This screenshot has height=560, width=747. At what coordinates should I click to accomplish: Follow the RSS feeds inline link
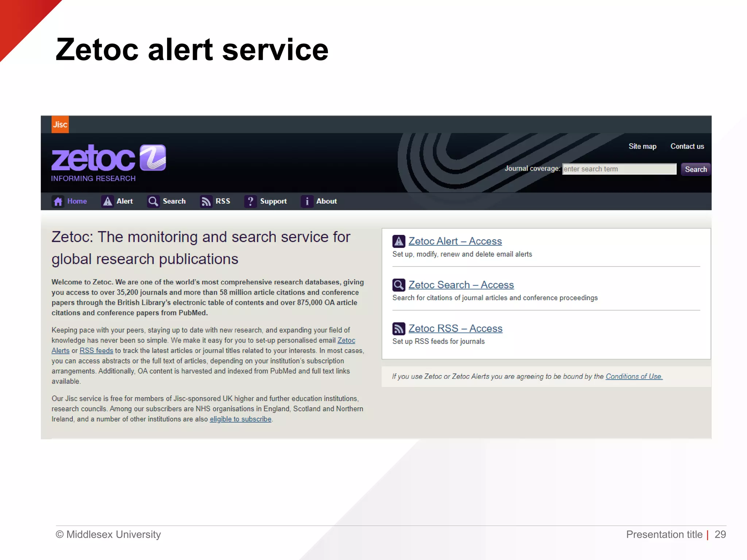tap(96, 351)
